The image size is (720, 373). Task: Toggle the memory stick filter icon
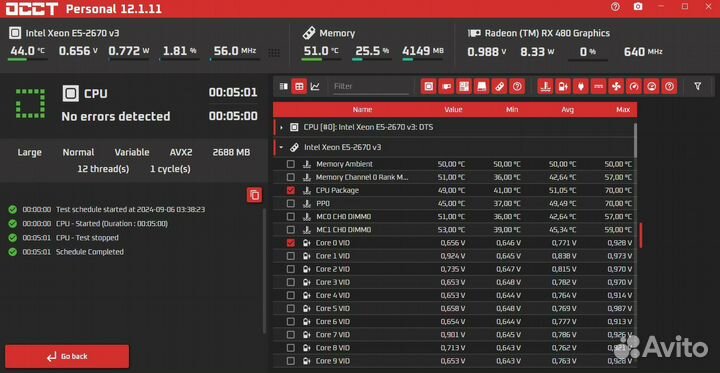tap(499, 86)
